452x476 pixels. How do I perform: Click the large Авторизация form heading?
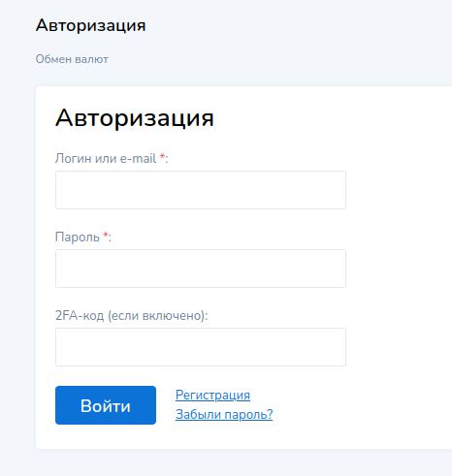(135, 118)
